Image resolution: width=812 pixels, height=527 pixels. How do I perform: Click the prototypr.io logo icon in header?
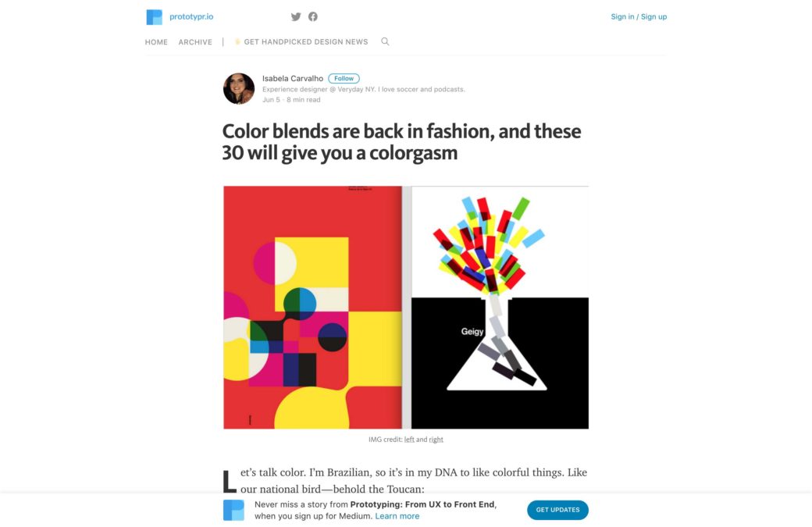tap(154, 17)
